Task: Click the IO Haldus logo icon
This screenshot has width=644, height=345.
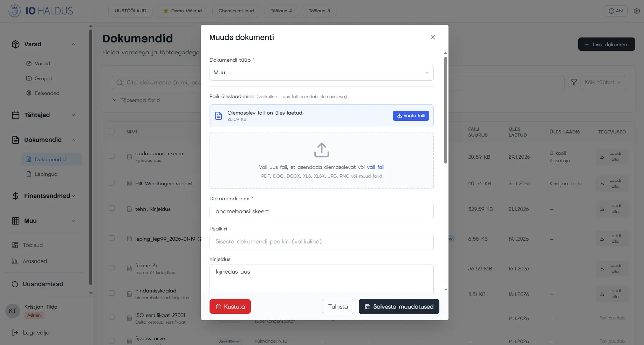Action: coord(14,11)
